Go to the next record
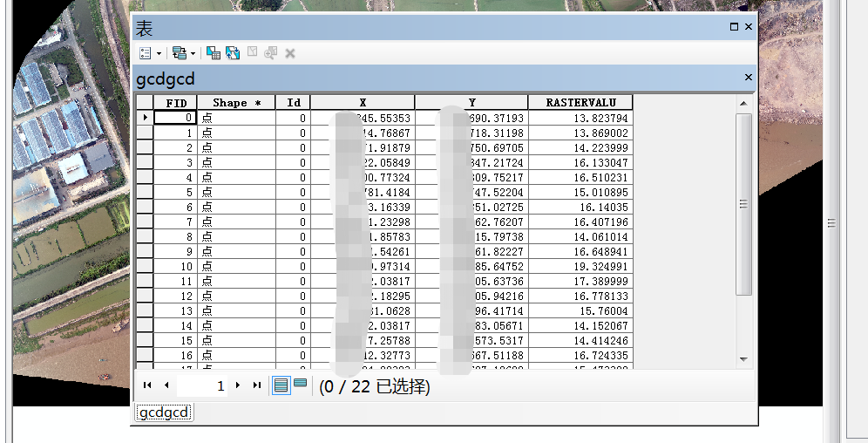 (x=238, y=385)
